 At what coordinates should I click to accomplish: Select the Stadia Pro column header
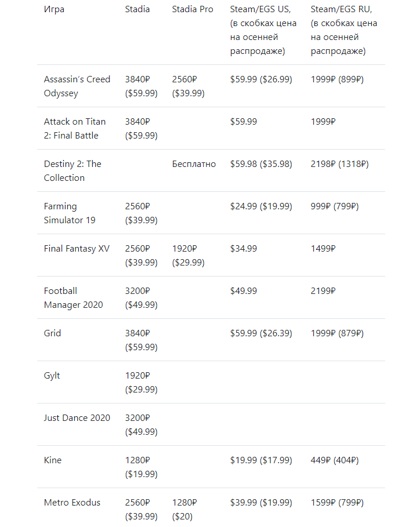[193, 9]
